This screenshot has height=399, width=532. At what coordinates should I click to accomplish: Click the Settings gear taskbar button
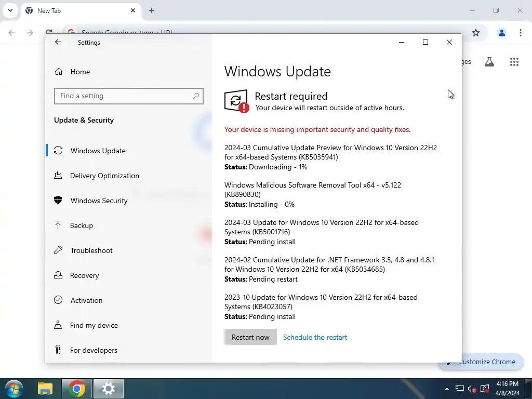tap(109, 389)
